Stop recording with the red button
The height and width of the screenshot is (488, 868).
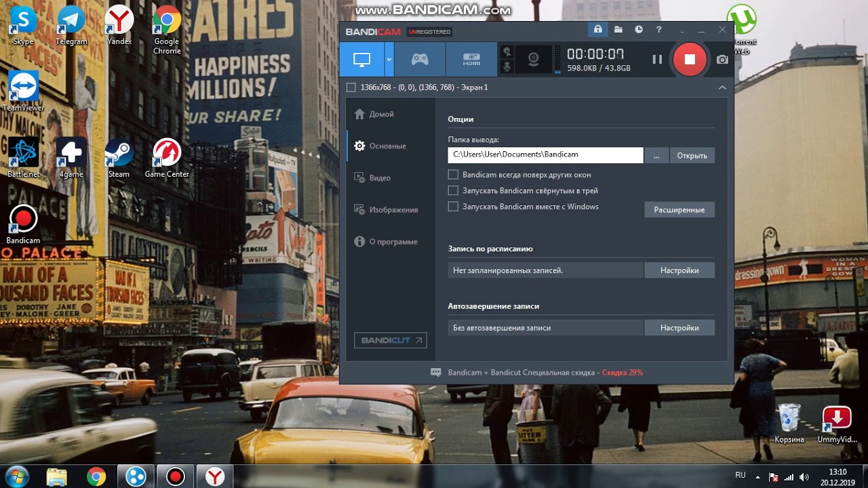[689, 60]
